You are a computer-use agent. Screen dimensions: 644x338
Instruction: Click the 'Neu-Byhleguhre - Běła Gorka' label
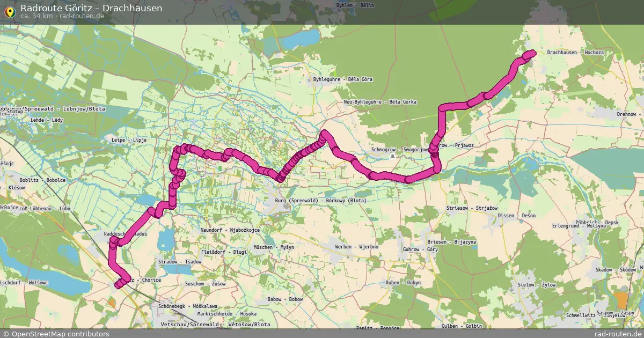pyautogui.click(x=380, y=101)
